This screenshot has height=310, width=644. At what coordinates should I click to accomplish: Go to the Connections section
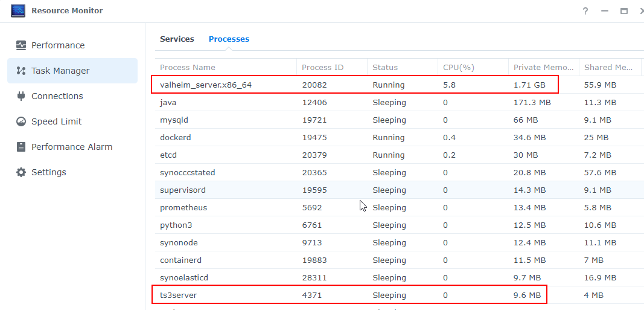[x=72, y=96]
